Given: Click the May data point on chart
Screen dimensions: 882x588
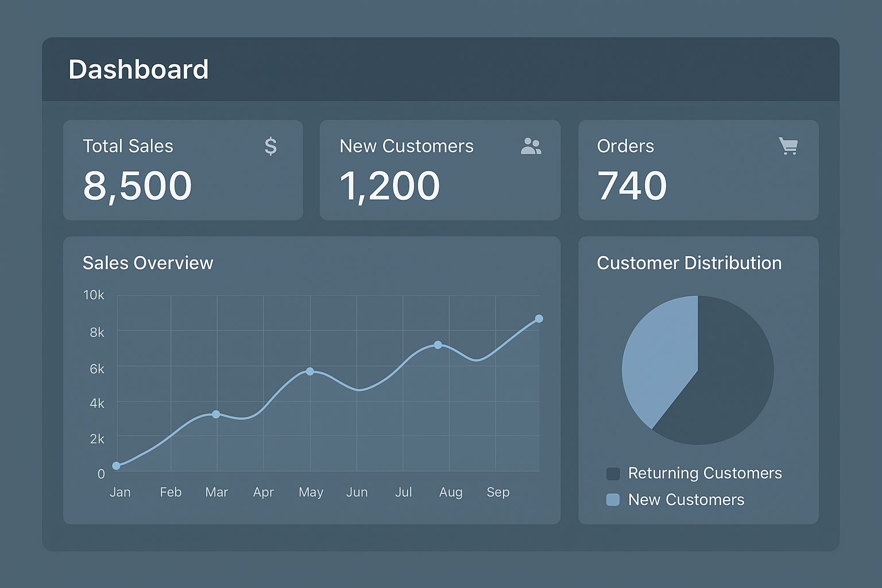Looking at the screenshot, I should (x=310, y=372).
